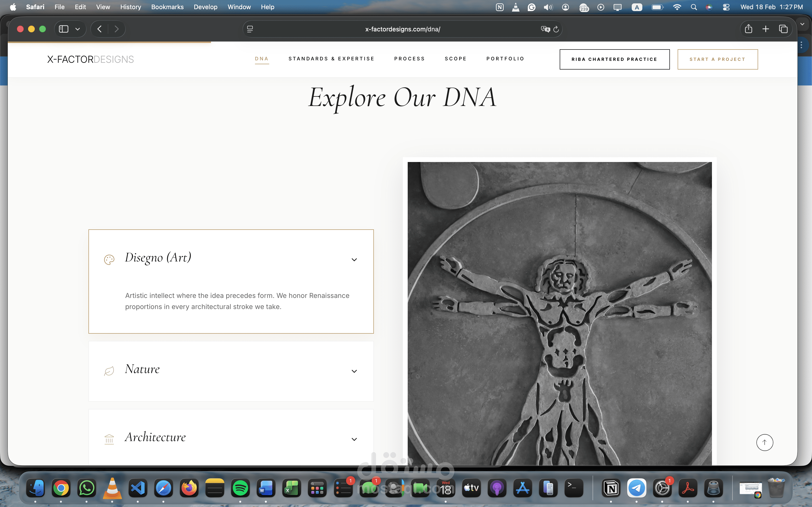Expand the Nature accordion chevron
The height and width of the screenshot is (507, 812).
pos(354,371)
